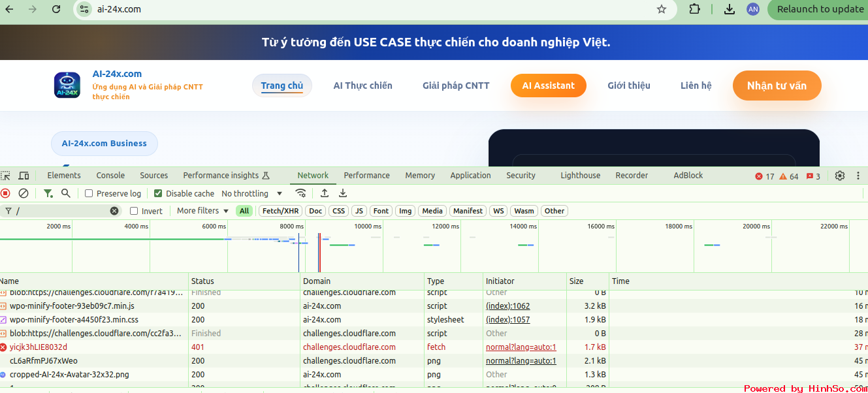Tick the Invert filter checkbox
The height and width of the screenshot is (393, 868).
(134, 211)
